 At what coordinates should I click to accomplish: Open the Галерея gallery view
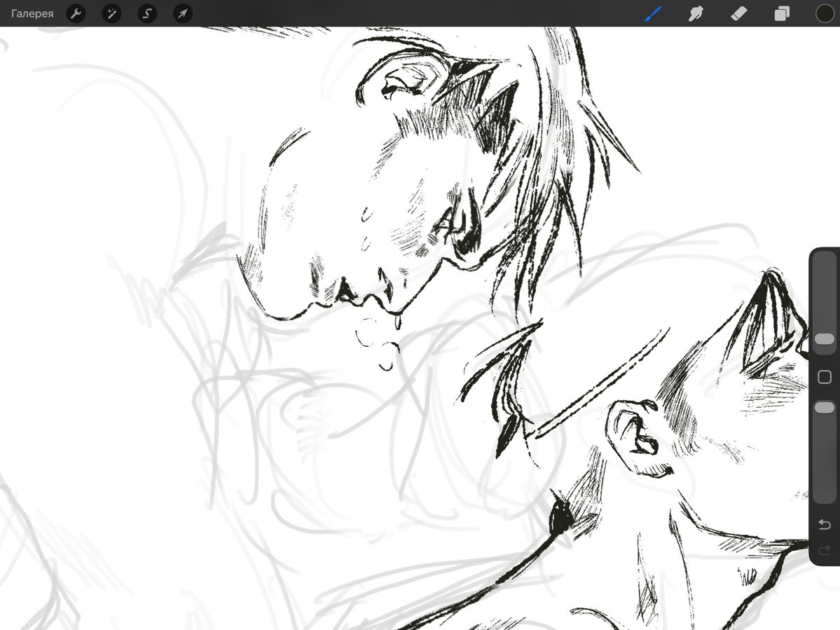(x=32, y=13)
